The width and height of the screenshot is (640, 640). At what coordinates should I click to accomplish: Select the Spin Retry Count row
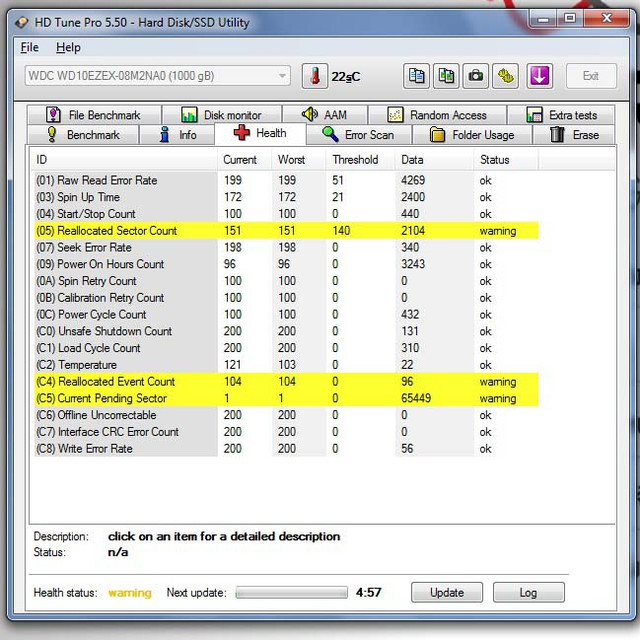[x=286, y=280]
